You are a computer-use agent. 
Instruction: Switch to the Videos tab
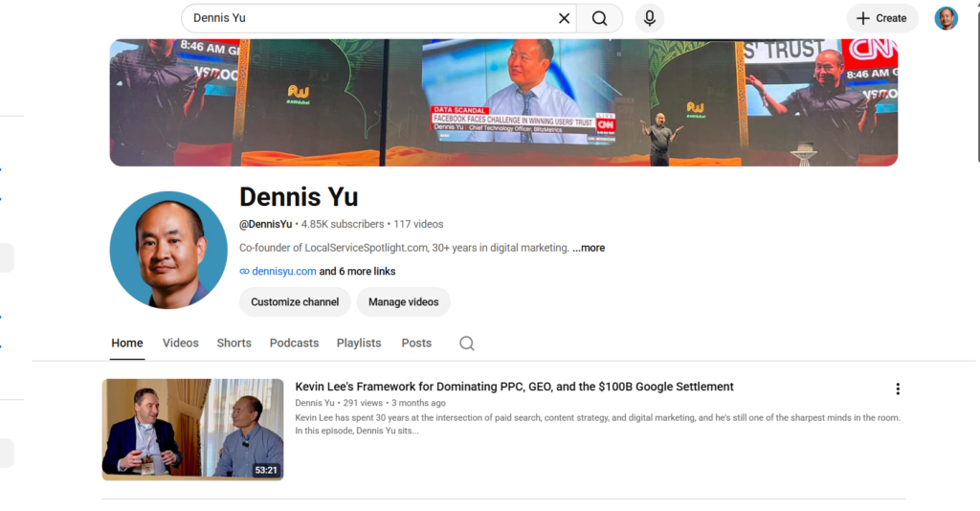pos(181,344)
